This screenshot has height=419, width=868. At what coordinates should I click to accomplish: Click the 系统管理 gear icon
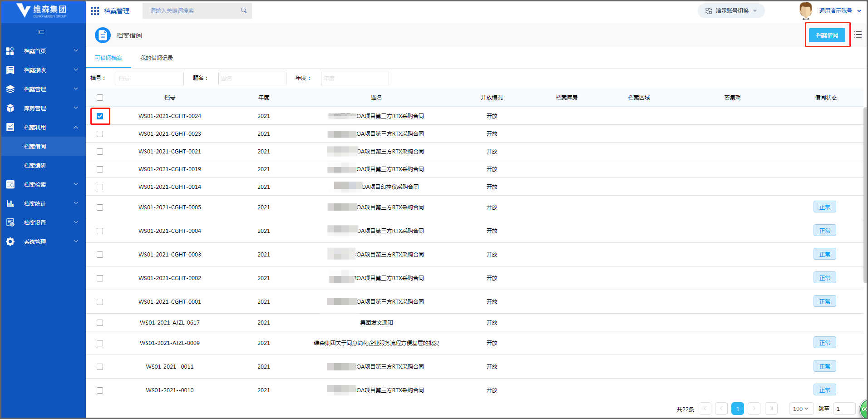pos(10,242)
